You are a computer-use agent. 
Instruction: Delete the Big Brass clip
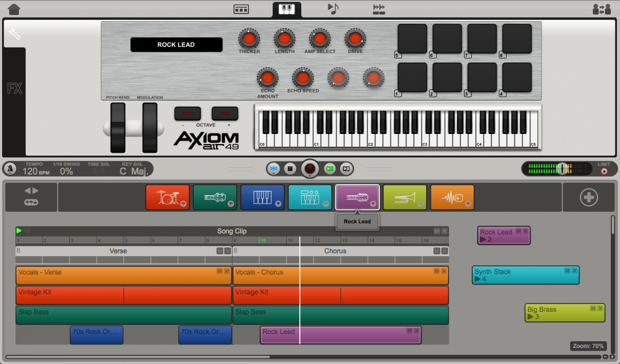(x=600, y=308)
